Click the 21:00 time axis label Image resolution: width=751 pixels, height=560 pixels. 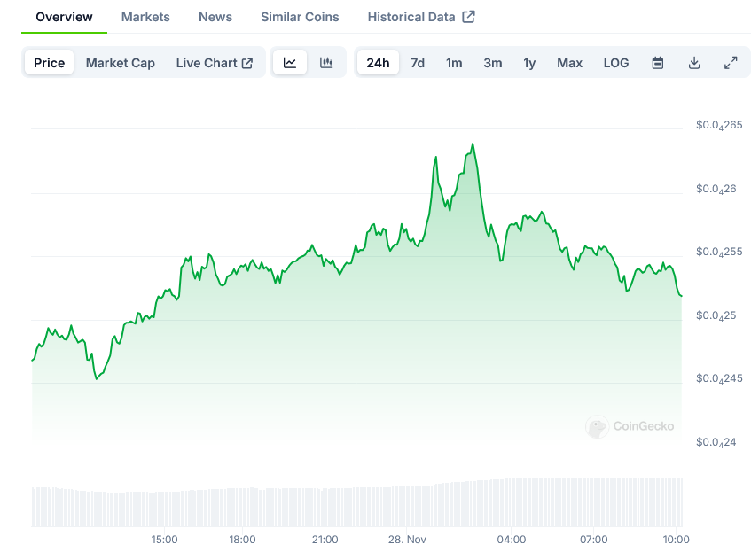[325, 540]
